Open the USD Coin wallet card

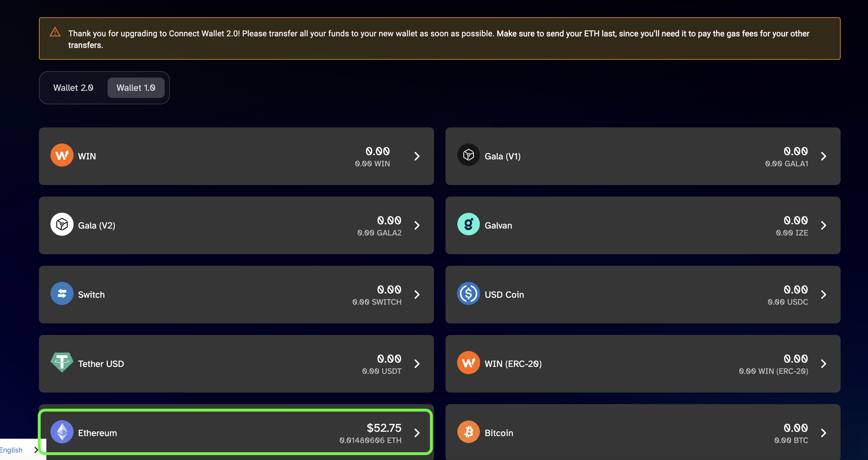pyautogui.click(x=643, y=295)
